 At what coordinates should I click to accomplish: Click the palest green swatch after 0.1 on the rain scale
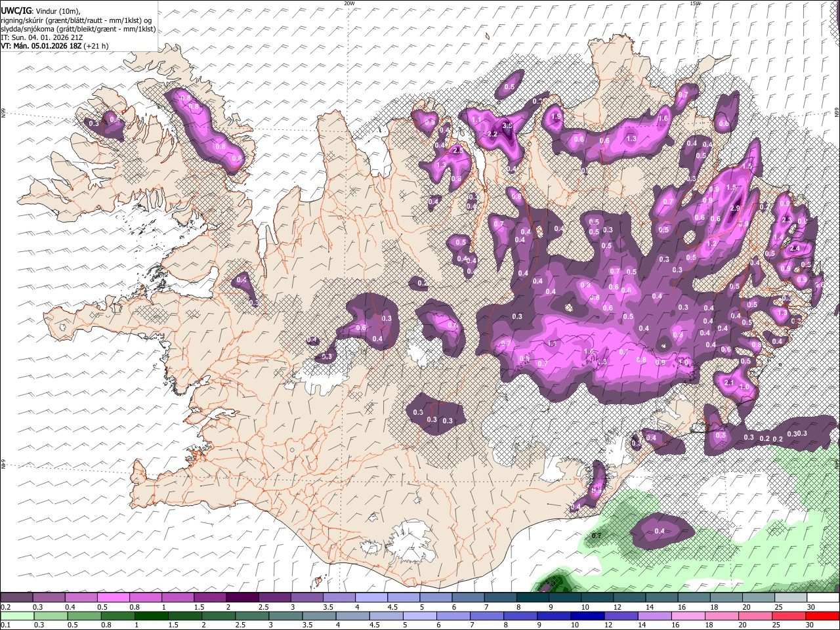[16, 616]
